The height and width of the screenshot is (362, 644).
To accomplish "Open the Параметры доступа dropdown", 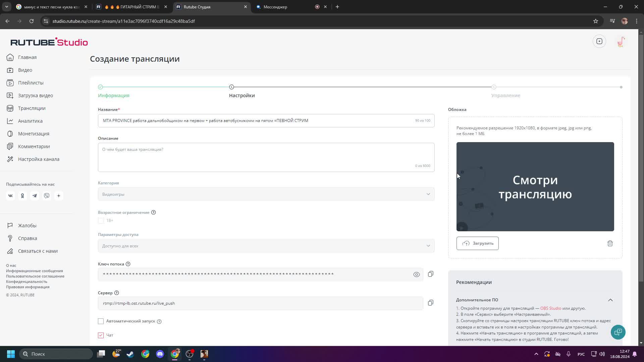I will [266, 246].
